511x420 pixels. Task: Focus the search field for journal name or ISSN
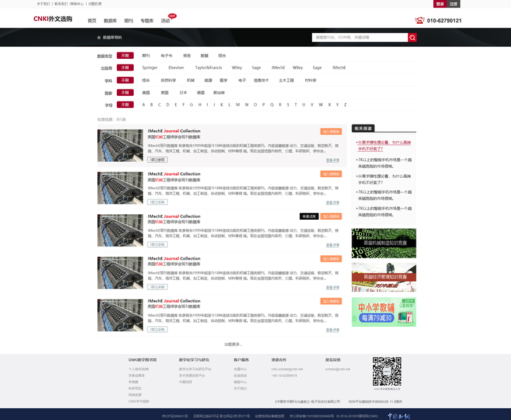[360, 38]
